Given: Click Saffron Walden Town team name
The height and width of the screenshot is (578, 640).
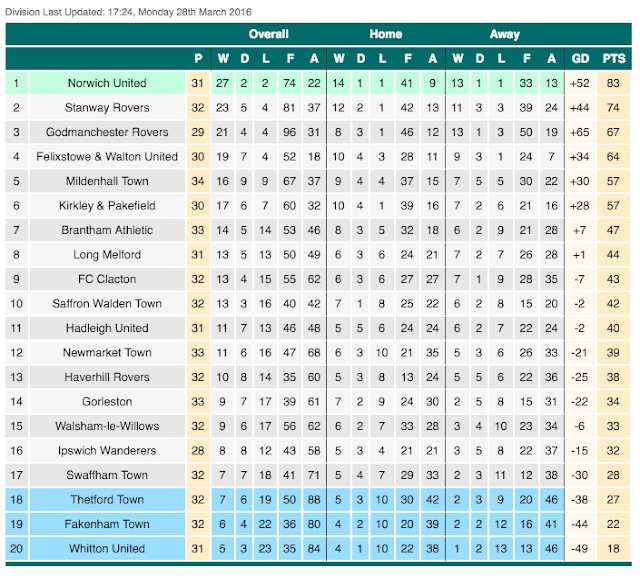Looking at the screenshot, I should 107,304.
